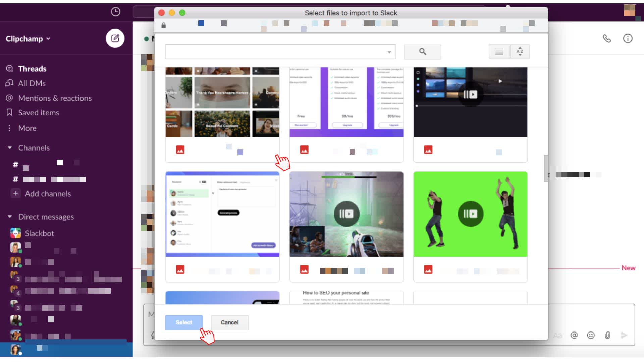The height and width of the screenshot is (362, 644).
Task: Click image file icon under pricing plans thumbnail
Action: pos(304,150)
